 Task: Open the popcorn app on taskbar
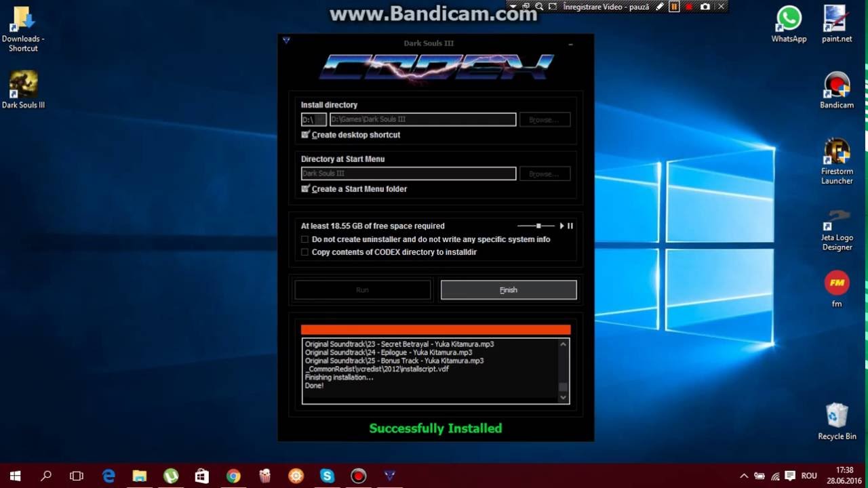pyautogui.click(x=264, y=476)
